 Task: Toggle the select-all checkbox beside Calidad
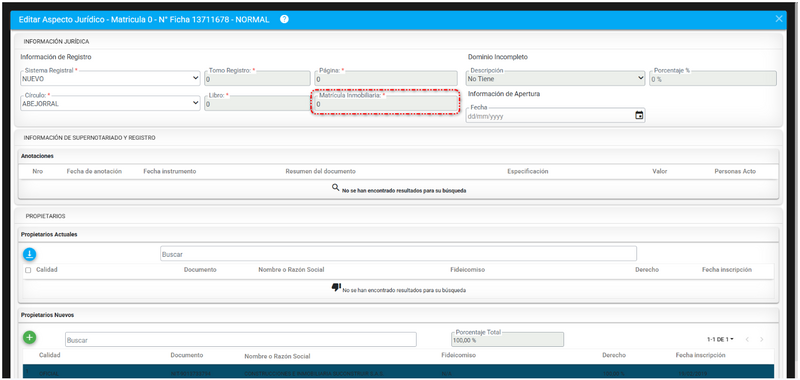coord(28,270)
